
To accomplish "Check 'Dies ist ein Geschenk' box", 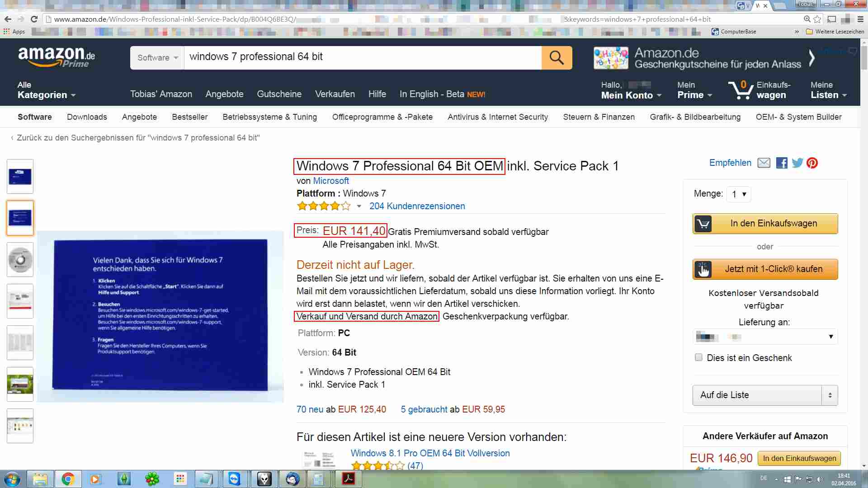I will pyautogui.click(x=698, y=357).
